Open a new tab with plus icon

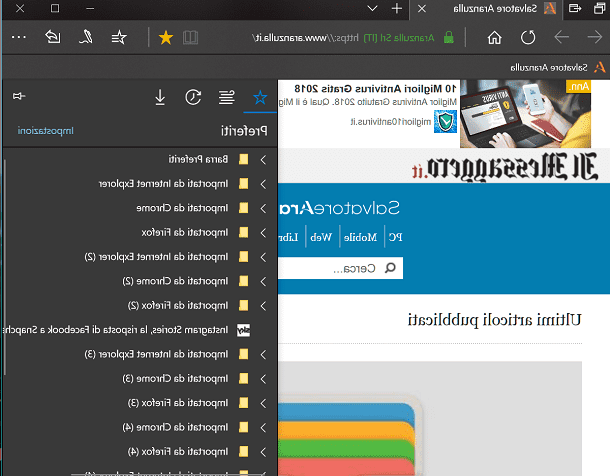coord(397,8)
